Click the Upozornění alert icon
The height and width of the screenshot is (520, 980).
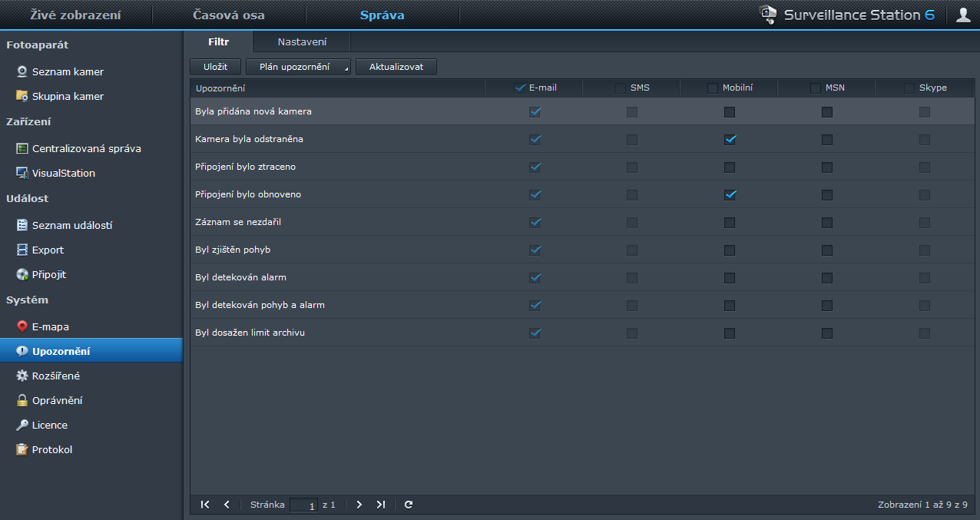(x=22, y=351)
